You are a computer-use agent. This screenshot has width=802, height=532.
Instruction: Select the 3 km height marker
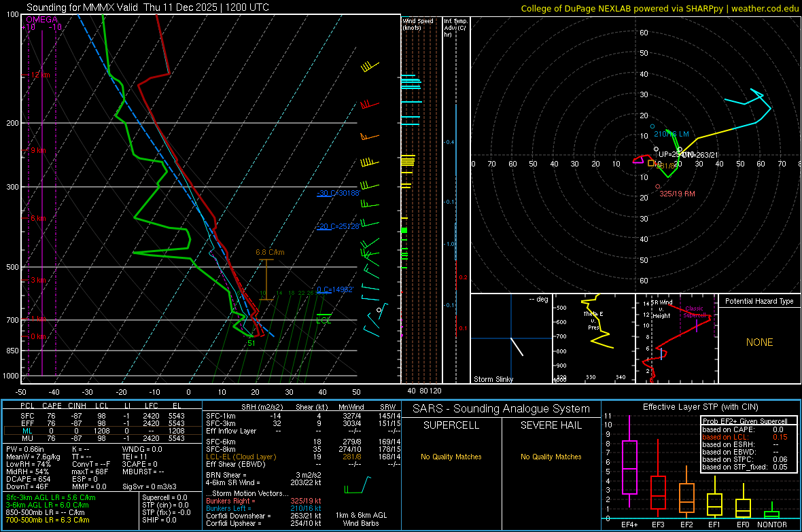(x=38, y=281)
